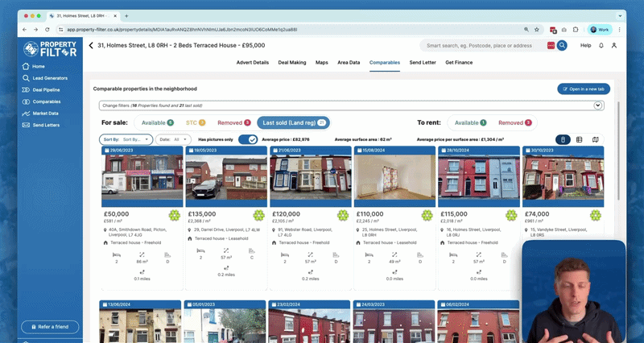
Task: Open the 16 Holmes Street property photo
Action: tap(479, 177)
